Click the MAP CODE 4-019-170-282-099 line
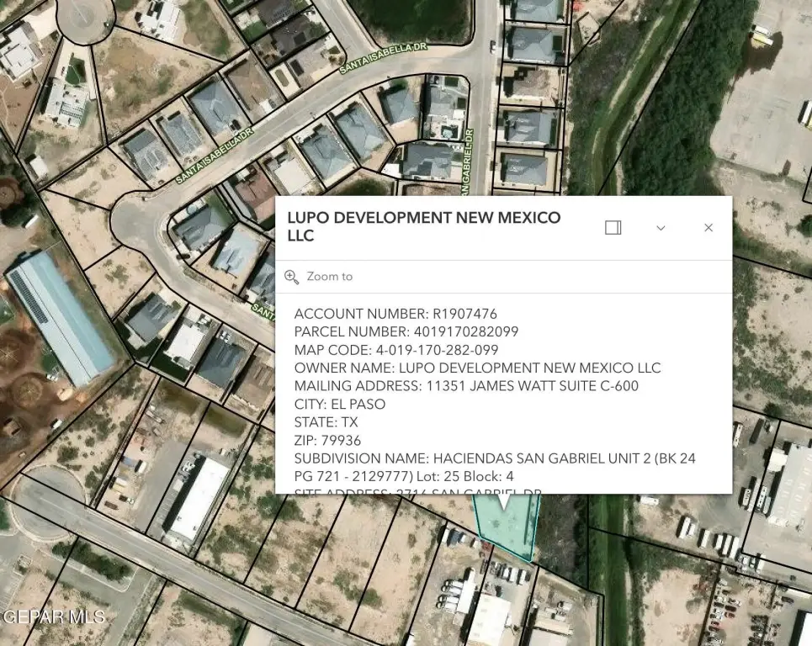Viewport: 812px width, 646px height. 395,350
